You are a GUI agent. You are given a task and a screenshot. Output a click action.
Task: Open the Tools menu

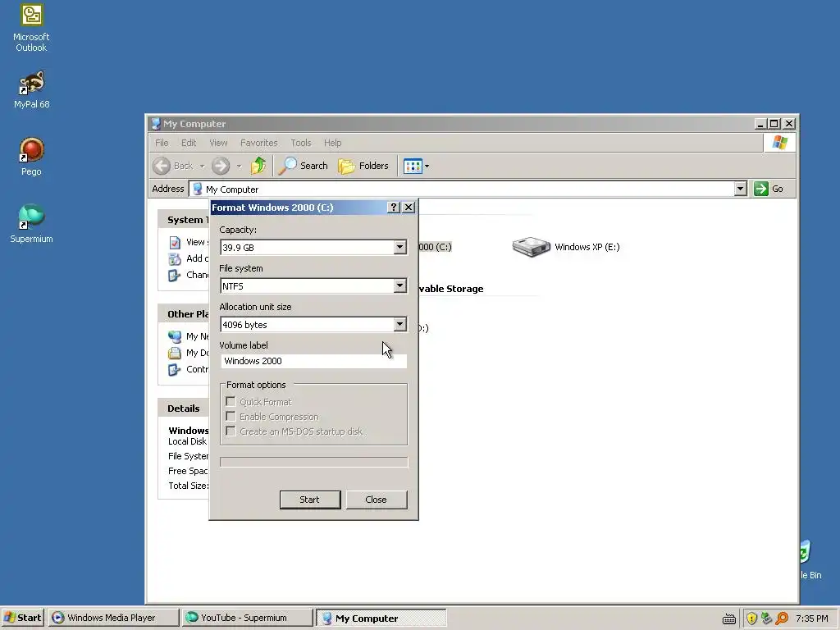300,143
